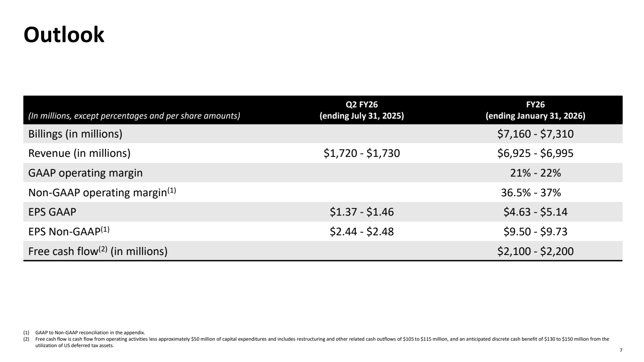The width and height of the screenshot is (644, 362).
Task: Click the Outlook slide title
Action: click(64, 35)
